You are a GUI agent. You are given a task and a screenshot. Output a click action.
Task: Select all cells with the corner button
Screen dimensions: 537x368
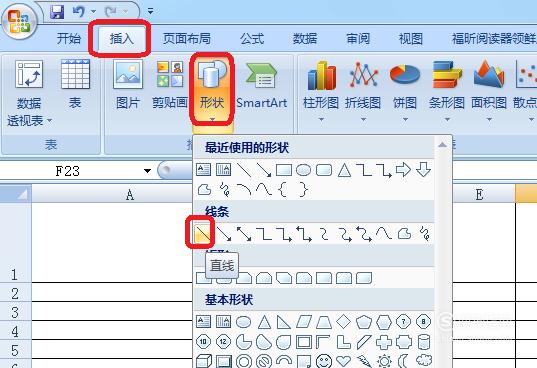click(16, 194)
